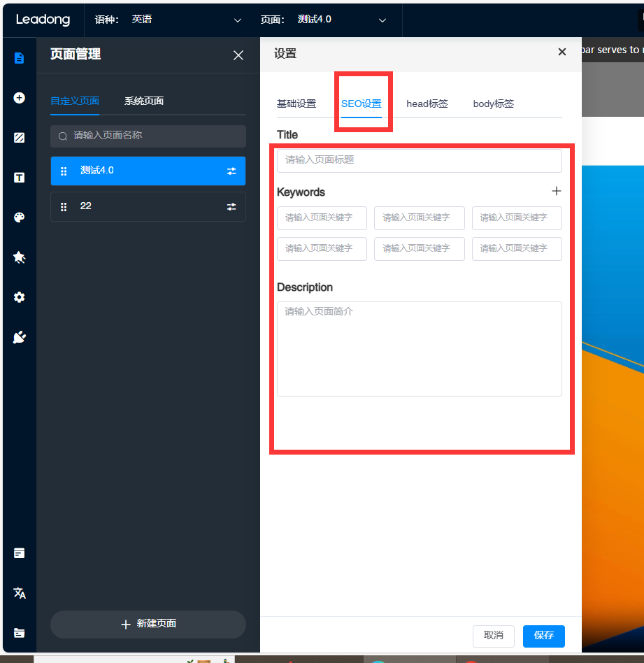This screenshot has height=663, width=644.
Task: Switch to the 系统页面 tab
Action: [x=144, y=101]
